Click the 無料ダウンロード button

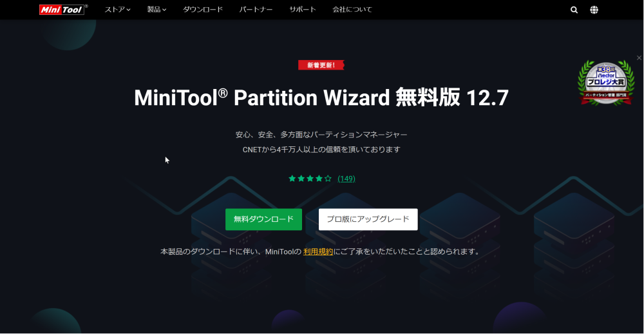click(263, 219)
